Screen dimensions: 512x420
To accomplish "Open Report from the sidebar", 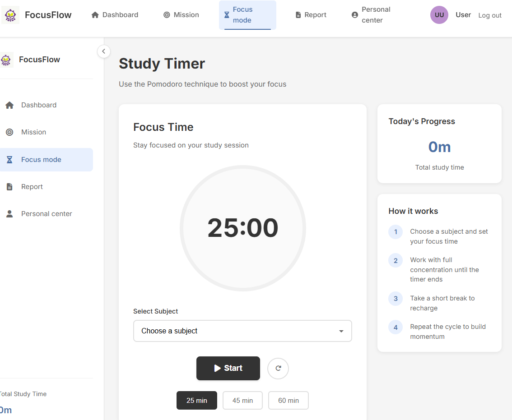I will [47, 187].
